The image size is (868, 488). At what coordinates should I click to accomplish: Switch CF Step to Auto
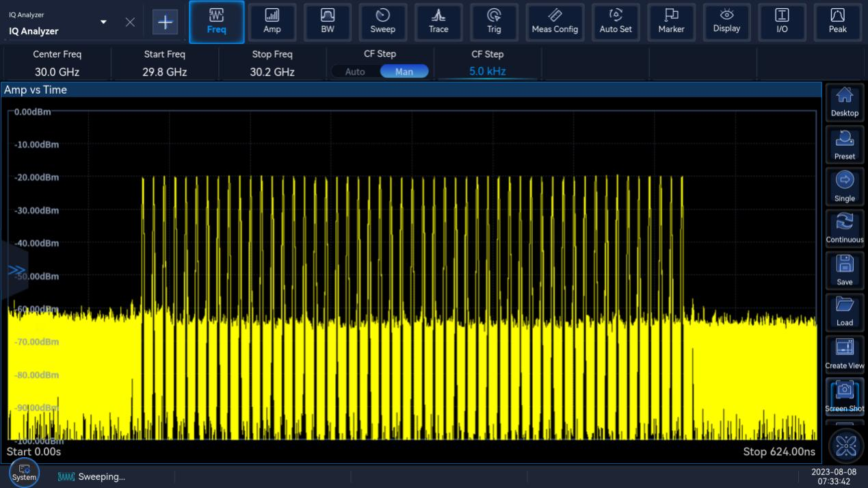click(x=355, y=72)
